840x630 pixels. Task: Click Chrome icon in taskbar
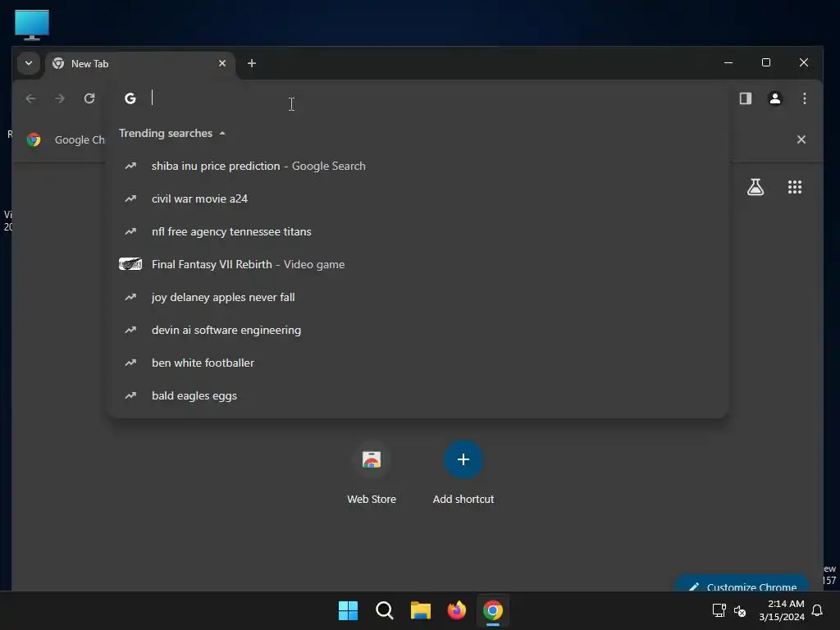click(x=493, y=610)
